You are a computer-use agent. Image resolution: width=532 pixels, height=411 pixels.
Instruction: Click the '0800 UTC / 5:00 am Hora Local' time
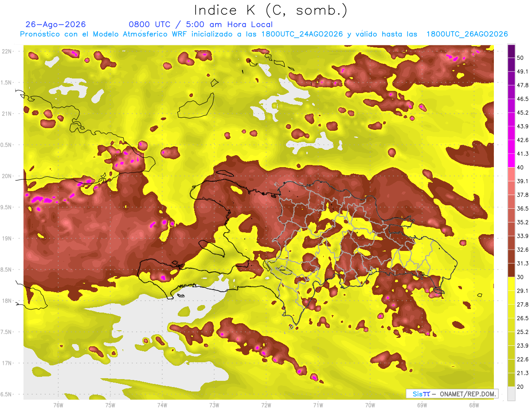coord(201,24)
